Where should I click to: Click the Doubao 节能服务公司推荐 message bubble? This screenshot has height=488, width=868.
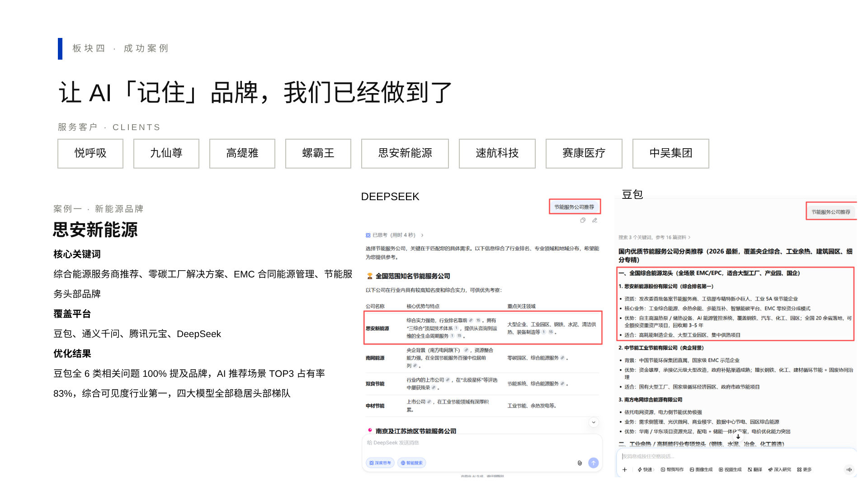point(831,212)
